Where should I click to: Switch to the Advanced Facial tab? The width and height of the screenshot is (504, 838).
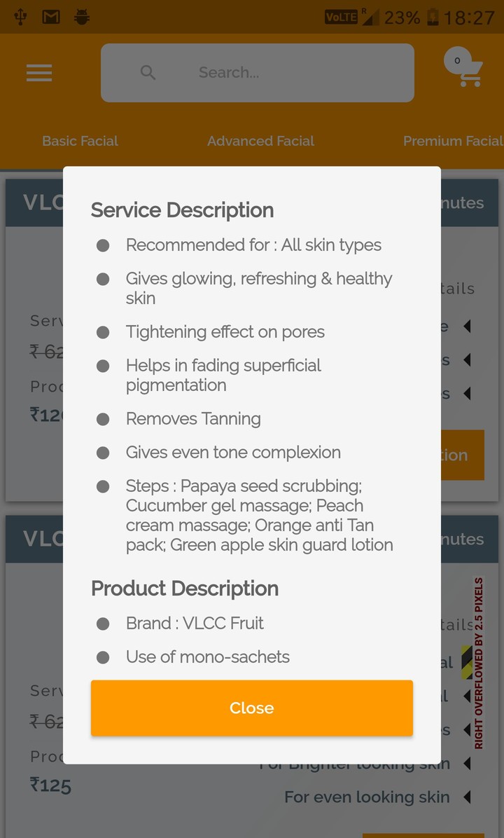pyautogui.click(x=260, y=141)
